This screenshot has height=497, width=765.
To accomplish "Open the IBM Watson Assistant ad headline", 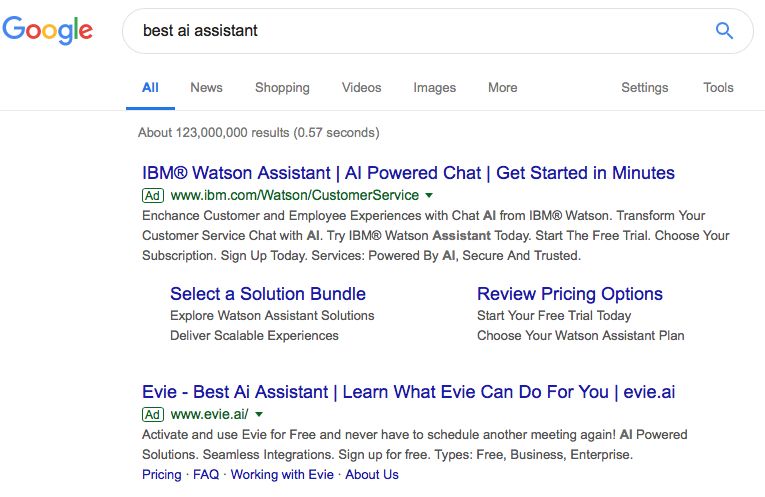I will pos(408,173).
